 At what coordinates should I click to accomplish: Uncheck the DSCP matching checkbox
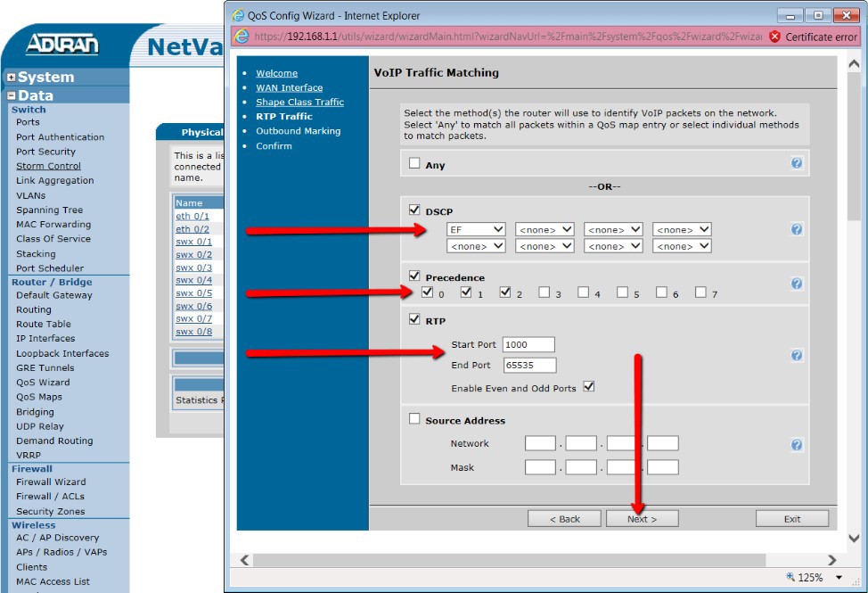[x=414, y=209]
